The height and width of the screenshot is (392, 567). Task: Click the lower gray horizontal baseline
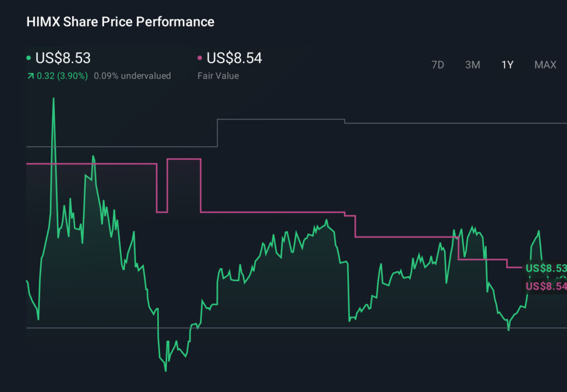click(x=277, y=328)
